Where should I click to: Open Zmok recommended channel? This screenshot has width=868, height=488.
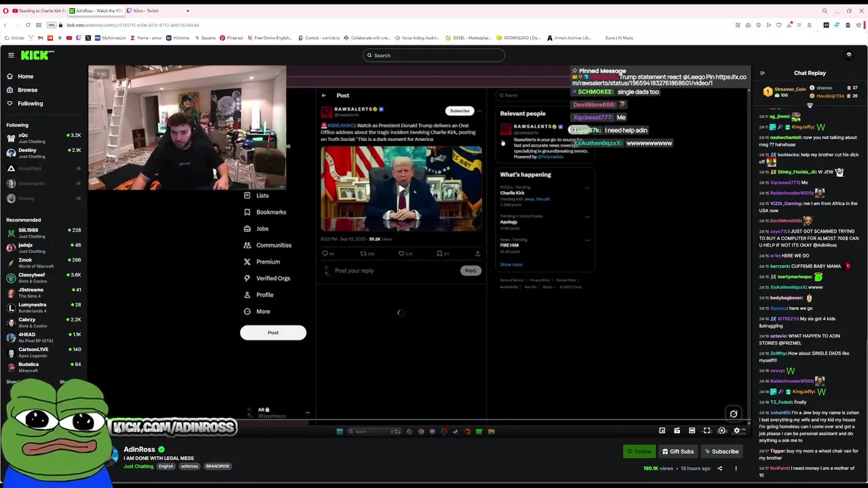click(43, 263)
